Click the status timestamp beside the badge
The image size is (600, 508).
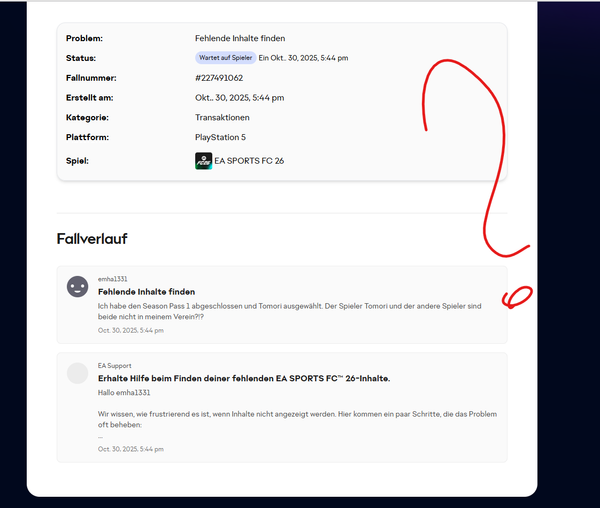coord(303,58)
